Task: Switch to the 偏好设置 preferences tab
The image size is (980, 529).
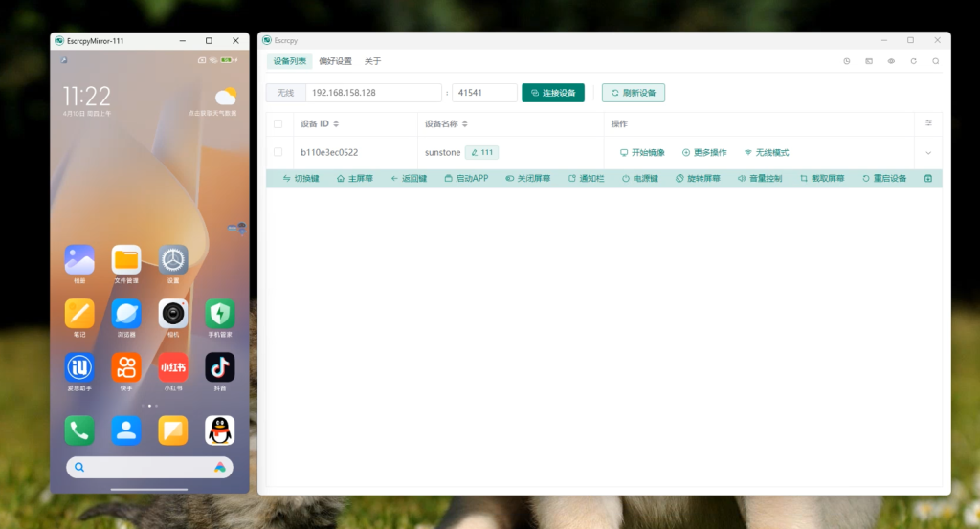Action: 335,61
